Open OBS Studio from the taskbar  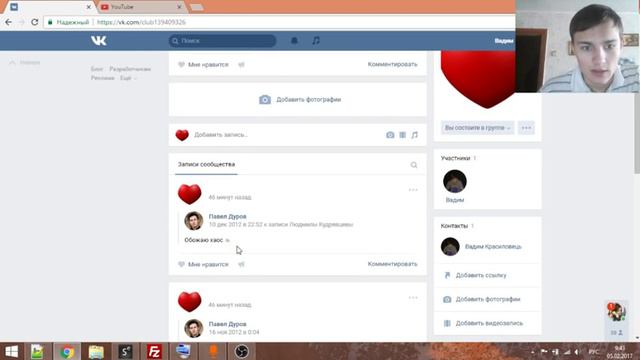[241, 351]
